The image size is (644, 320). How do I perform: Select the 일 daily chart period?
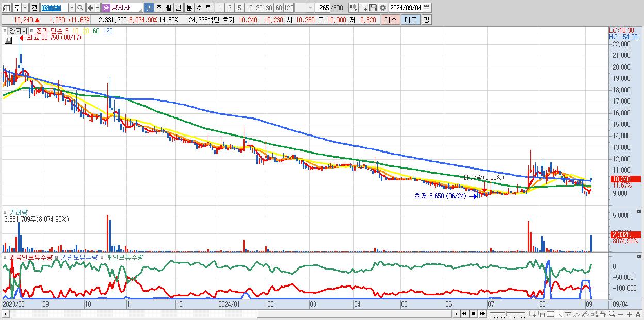(149, 8)
